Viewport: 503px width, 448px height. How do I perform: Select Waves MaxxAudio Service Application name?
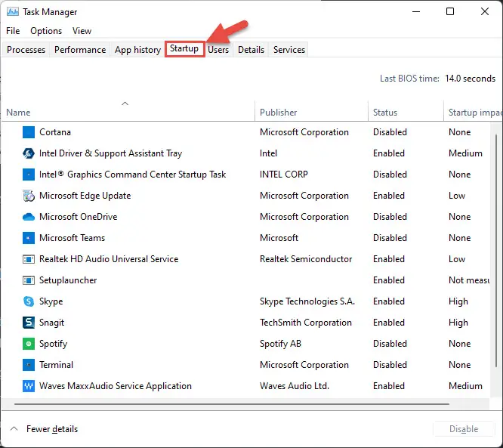click(x=116, y=386)
